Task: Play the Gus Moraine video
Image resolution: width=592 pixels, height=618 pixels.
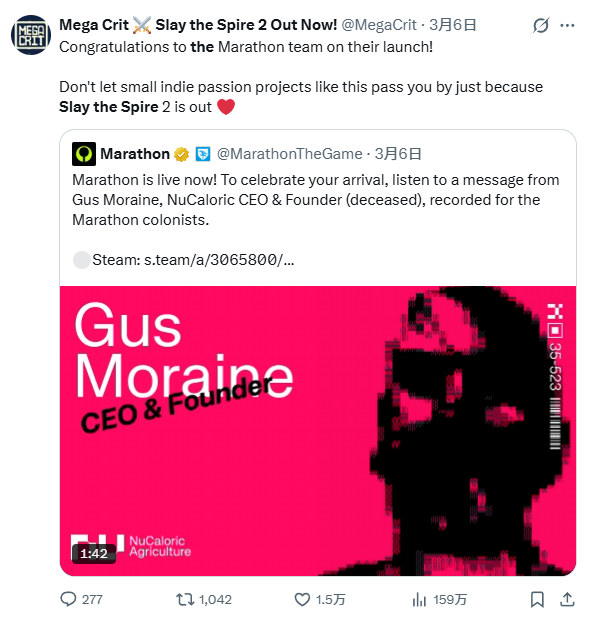Action: pyautogui.click(x=318, y=431)
